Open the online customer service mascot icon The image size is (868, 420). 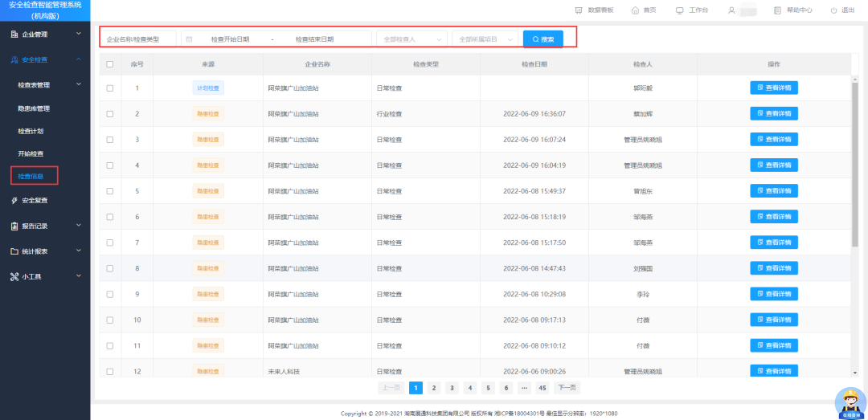point(849,402)
